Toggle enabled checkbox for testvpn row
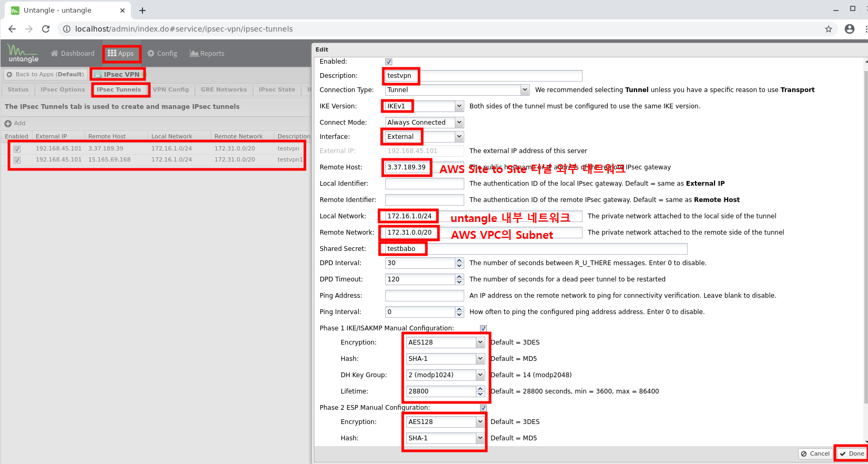This screenshot has width=868, height=464. pos(17,149)
